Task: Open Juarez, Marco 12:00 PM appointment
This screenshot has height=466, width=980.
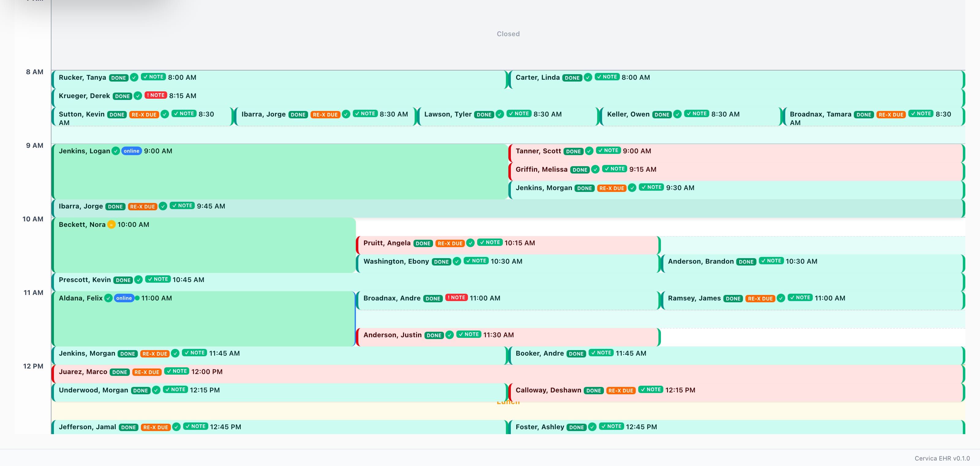Action: coord(508,374)
